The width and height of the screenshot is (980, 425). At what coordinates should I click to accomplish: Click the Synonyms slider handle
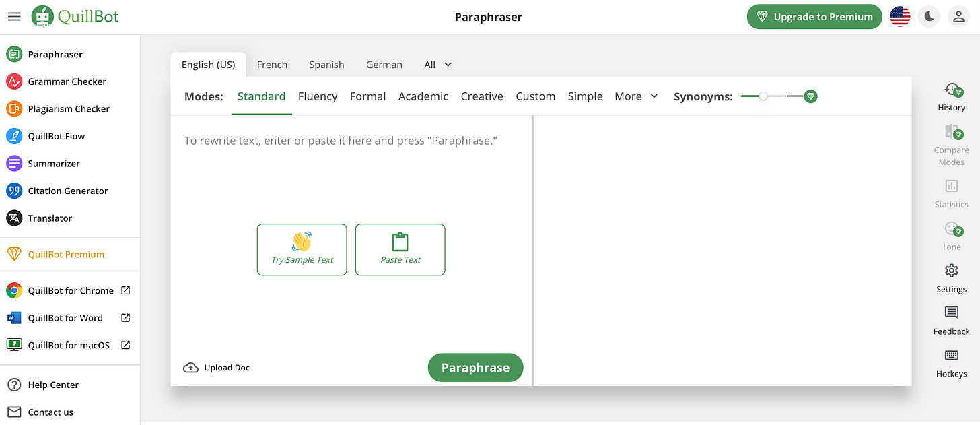pyautogui.click(x=763, y=96)
